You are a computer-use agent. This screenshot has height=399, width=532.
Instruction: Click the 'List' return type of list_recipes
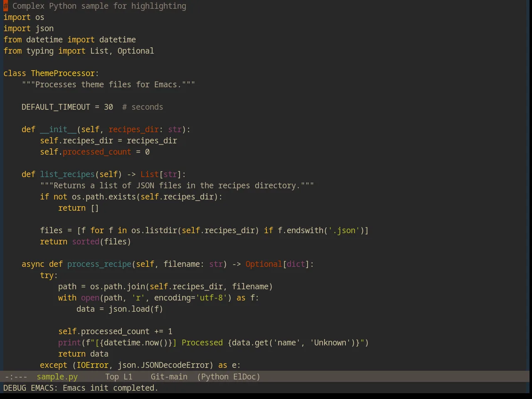coord(150,174)
